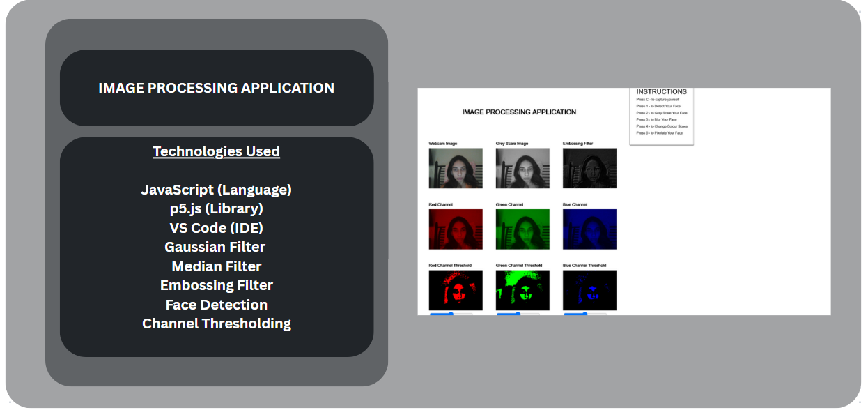Viewport: 868px width, 410px height.
Task: Click the "Red Channel" label
Action: 440,205
